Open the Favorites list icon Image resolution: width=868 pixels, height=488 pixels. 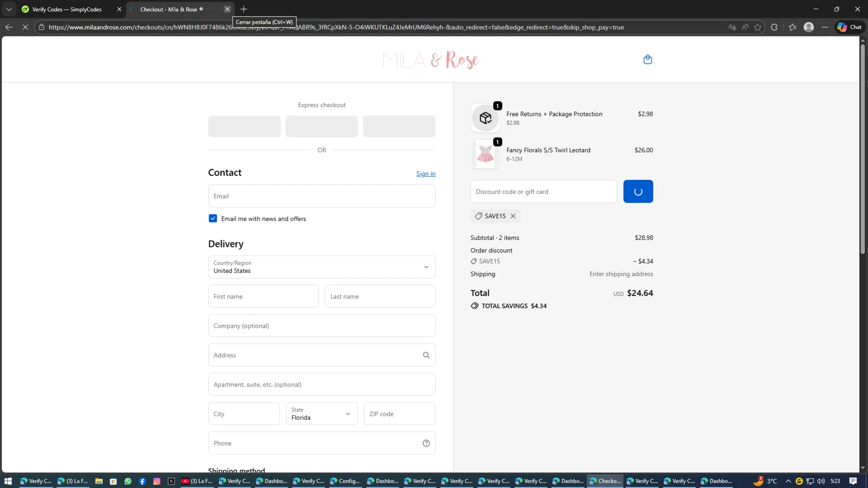(792, 27)
